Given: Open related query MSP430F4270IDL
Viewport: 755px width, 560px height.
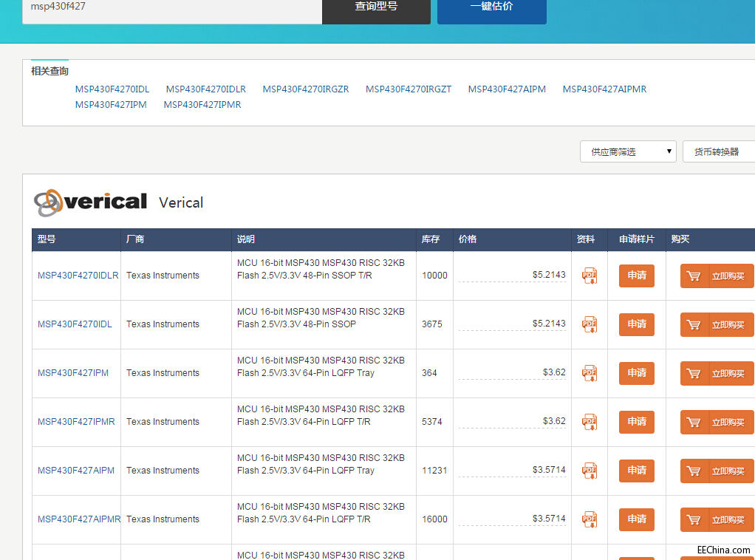Looking at the screenshot, I should (x=112, y=89).
